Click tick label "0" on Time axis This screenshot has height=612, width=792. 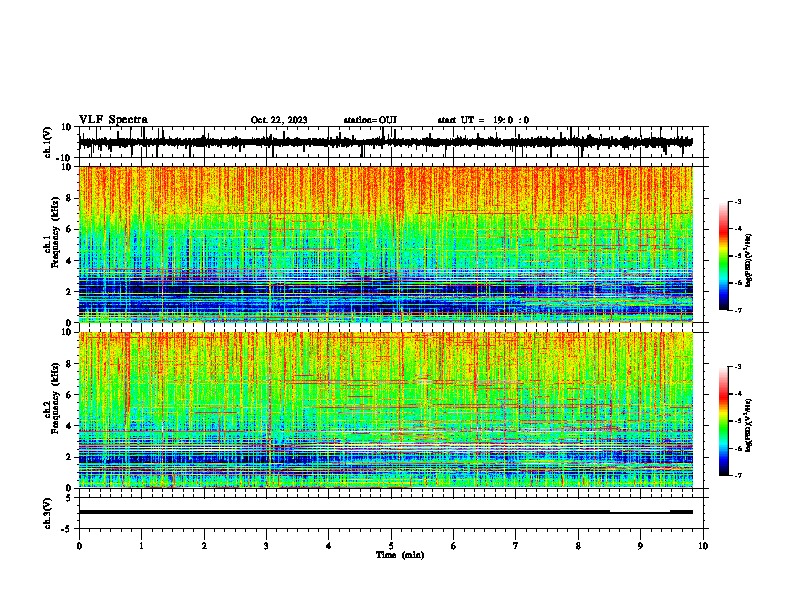[x=79, y=545]
